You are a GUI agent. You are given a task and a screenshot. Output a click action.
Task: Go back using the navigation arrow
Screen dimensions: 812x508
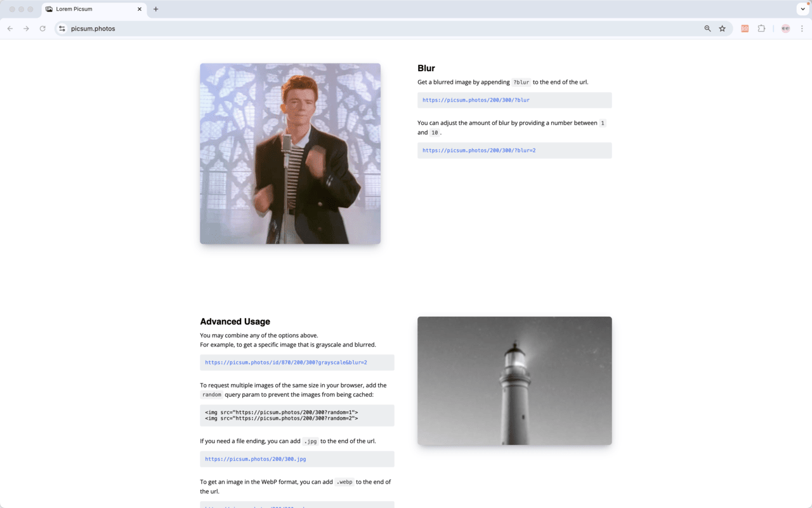(10, 29)
